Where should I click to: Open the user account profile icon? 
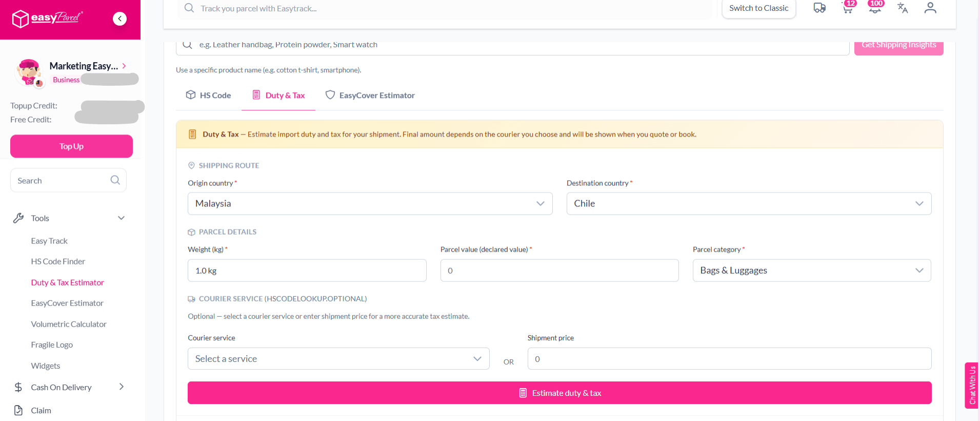(x=930, y=8)
